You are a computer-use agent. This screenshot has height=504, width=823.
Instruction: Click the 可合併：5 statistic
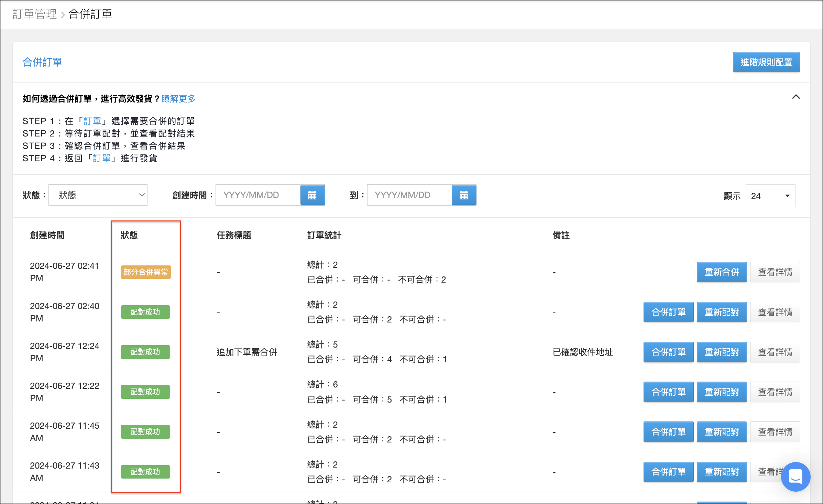pos(372,399)
